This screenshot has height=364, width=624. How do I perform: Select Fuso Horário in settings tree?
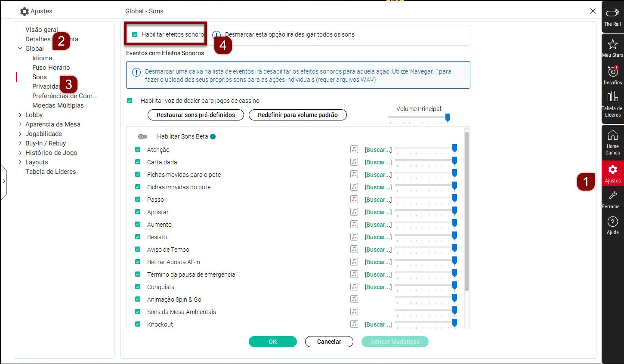click(51, 68)
